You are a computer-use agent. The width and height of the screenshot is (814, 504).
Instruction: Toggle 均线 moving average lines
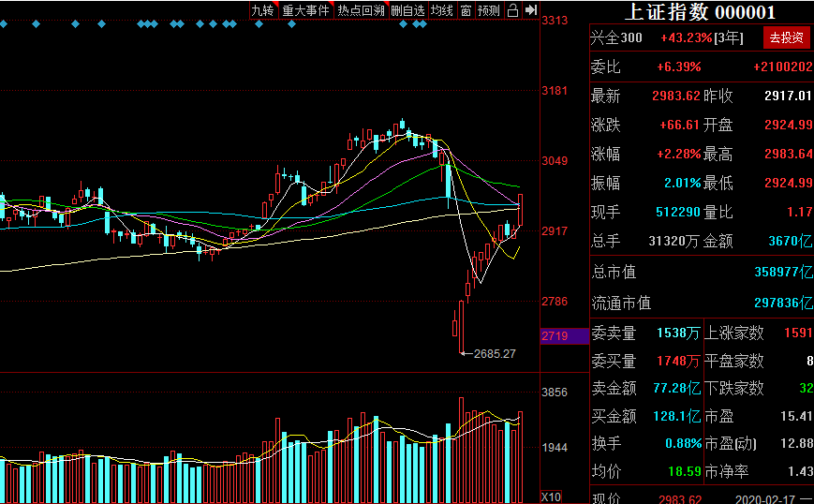point(442,10)
